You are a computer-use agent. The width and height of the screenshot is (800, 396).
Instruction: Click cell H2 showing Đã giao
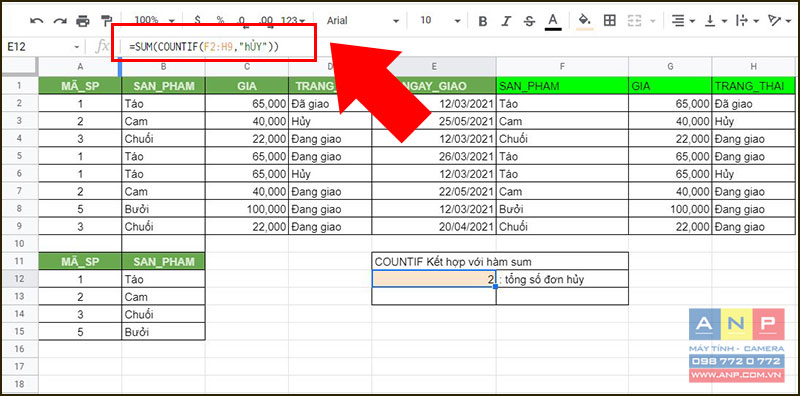coord(754,104)
